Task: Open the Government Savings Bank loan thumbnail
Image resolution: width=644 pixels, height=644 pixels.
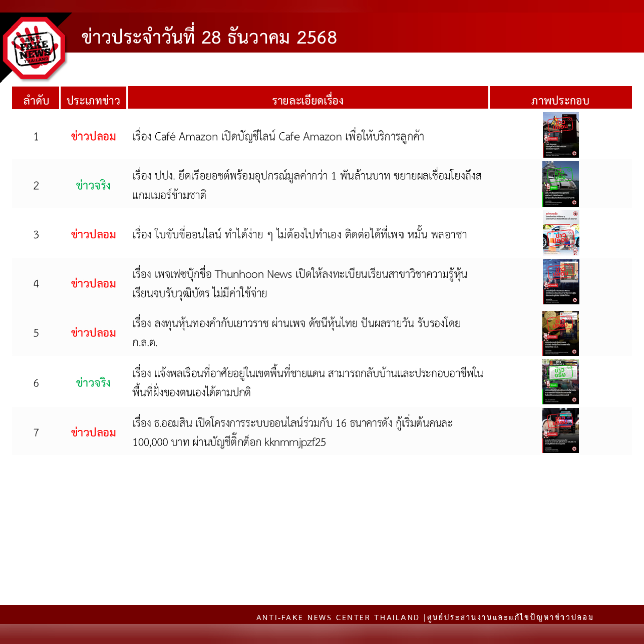Action: tap(560, 430)
